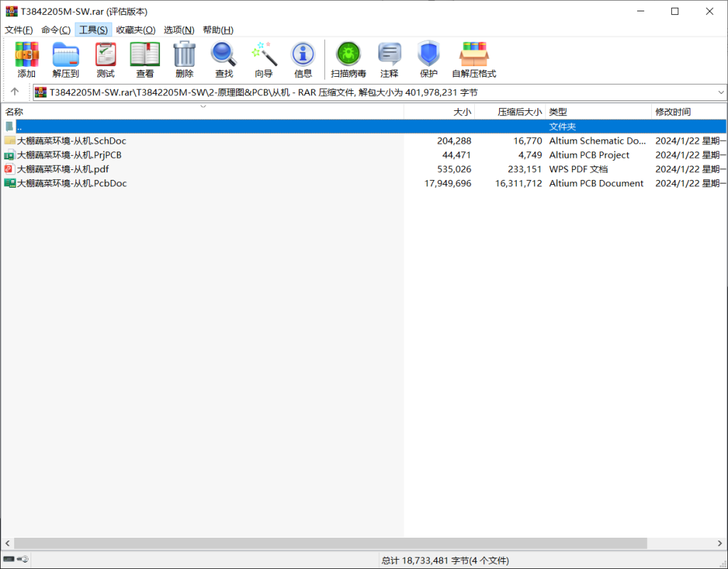
Task: Click the horizontal scrollbar at the bottom
Action: click(x=330, y=543)
